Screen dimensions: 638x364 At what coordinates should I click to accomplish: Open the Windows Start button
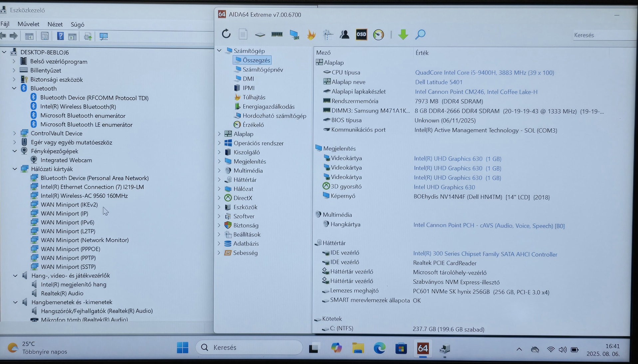[x=182, y=348]
